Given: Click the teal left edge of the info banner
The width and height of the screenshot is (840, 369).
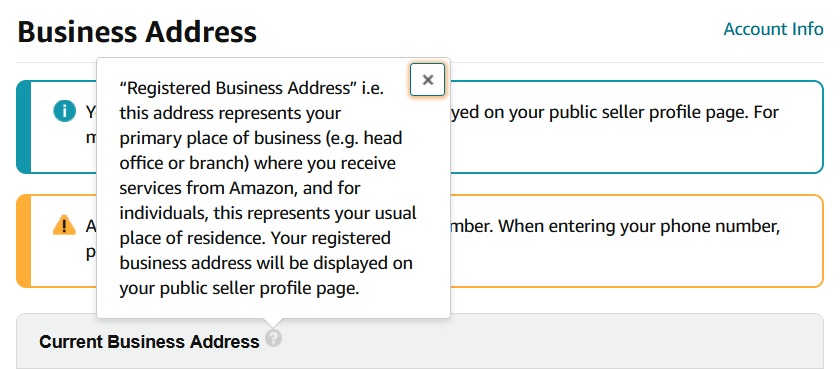Looking at the screenshot, I should pos(24,127).
